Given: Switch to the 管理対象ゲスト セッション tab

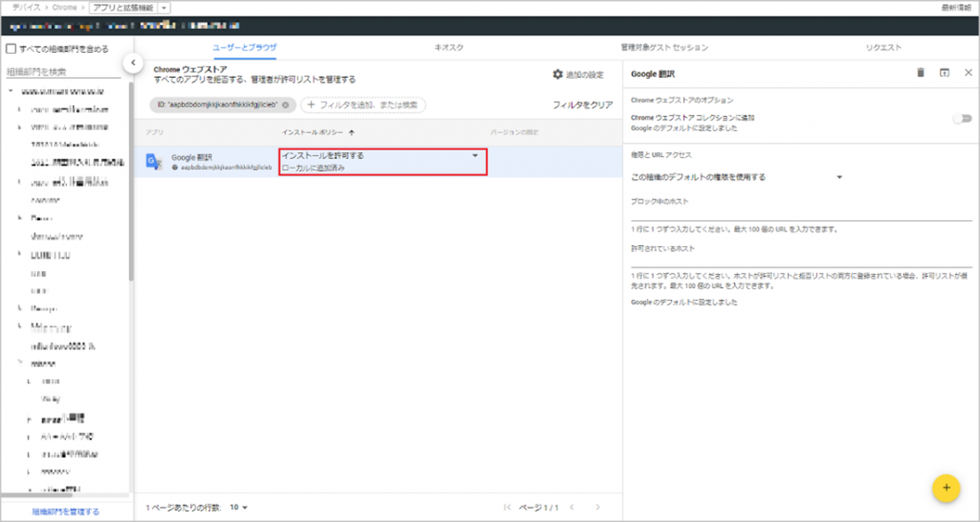Looking at the screenshot, I should (664, 48).
